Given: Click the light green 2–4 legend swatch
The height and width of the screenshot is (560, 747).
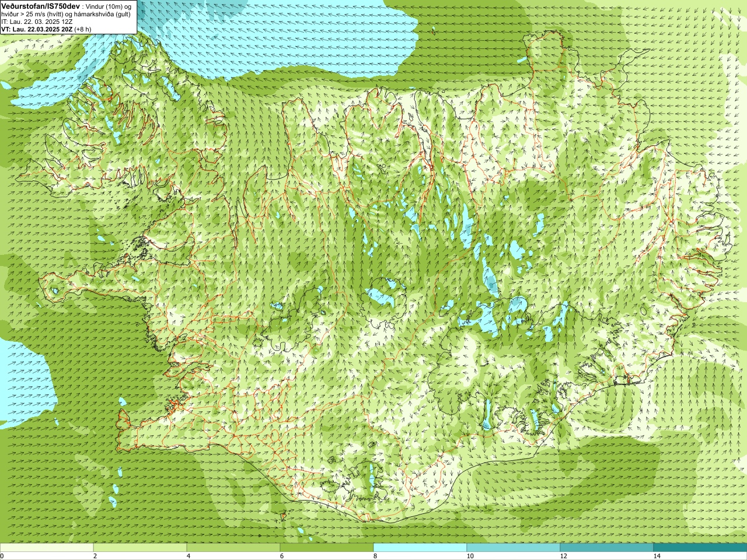Looking at the screenshot, I should click(140, 548).
